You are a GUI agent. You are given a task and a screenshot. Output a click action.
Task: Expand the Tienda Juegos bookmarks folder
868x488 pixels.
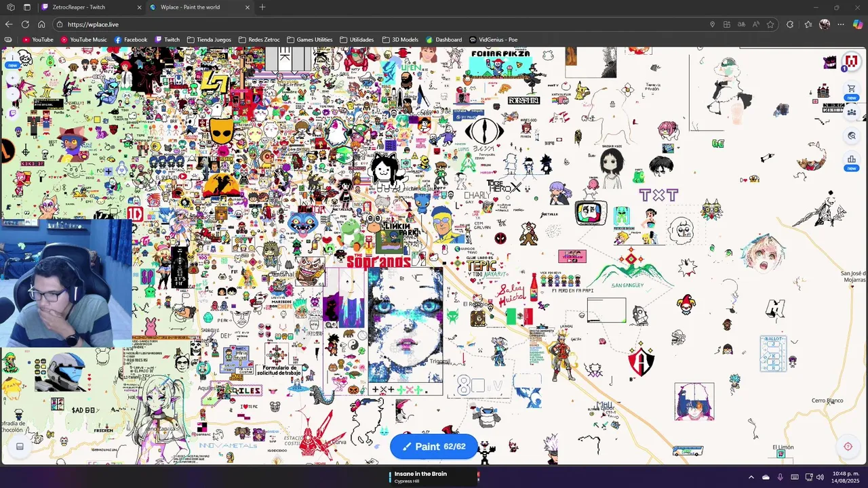[x=209, y=39]
